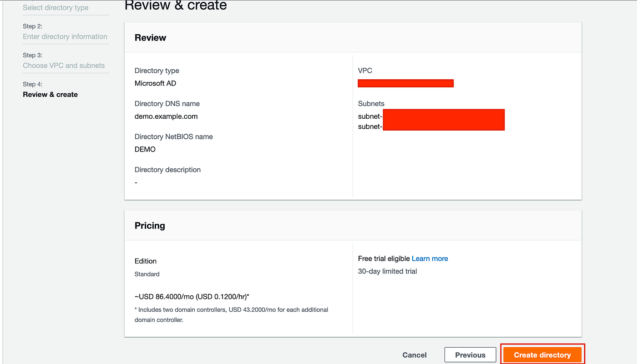Click the Previous button

470,354
